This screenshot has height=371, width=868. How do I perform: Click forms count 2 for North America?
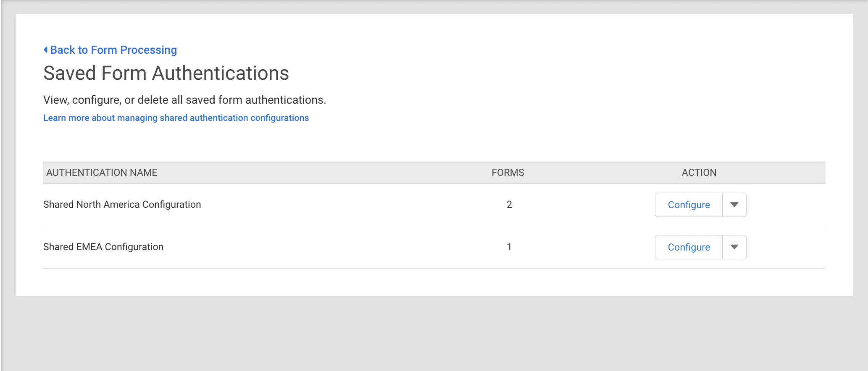pos(509,204)
